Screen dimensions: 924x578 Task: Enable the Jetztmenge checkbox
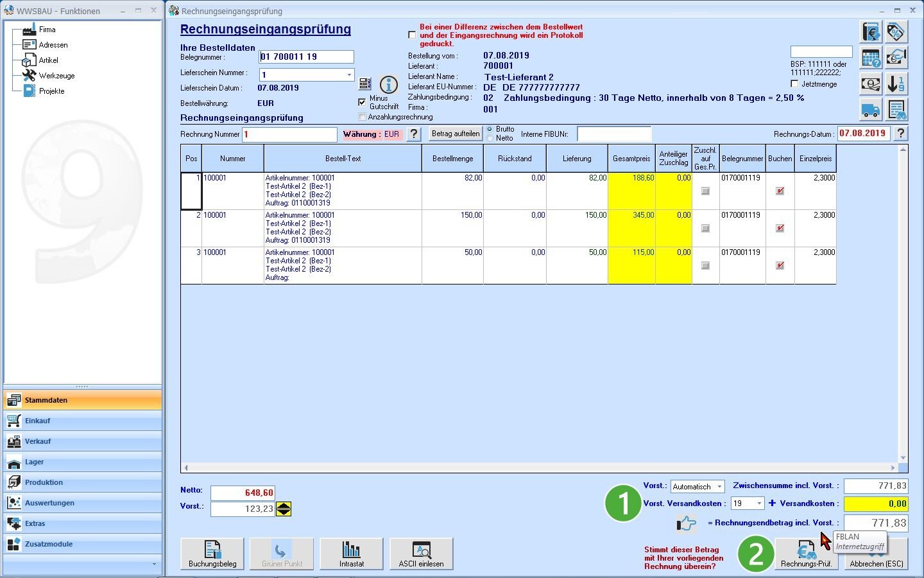[794, 84]
